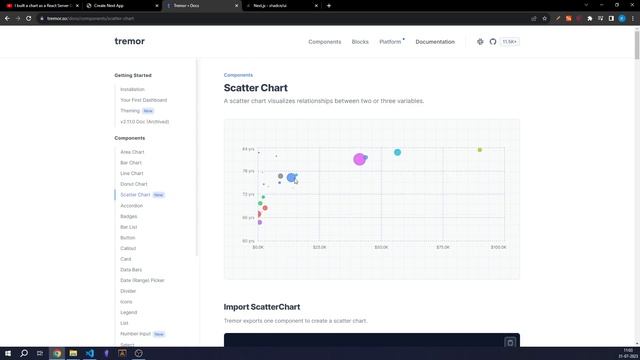Image resolution: width=640 pixels, height=360 pixels.
Task: Open Chrome from the taskbar
Action: pyautogui.click(x=57, y=353)
